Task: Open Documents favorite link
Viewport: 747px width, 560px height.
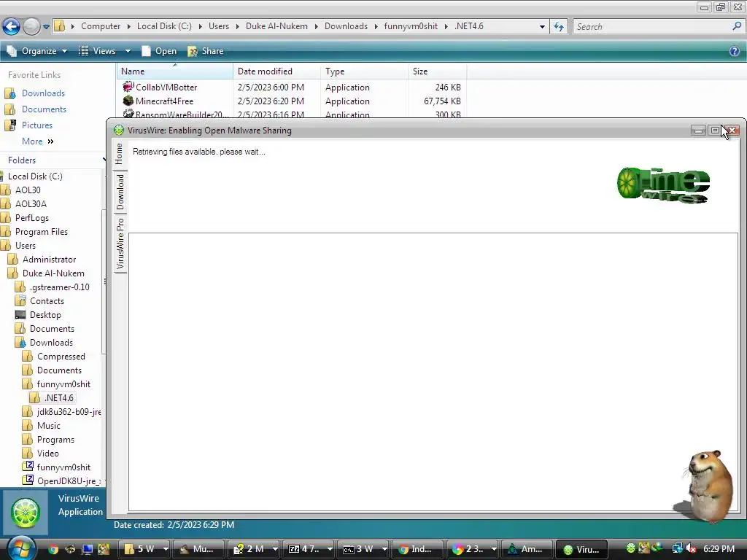Action: click(x=44, y=109)
